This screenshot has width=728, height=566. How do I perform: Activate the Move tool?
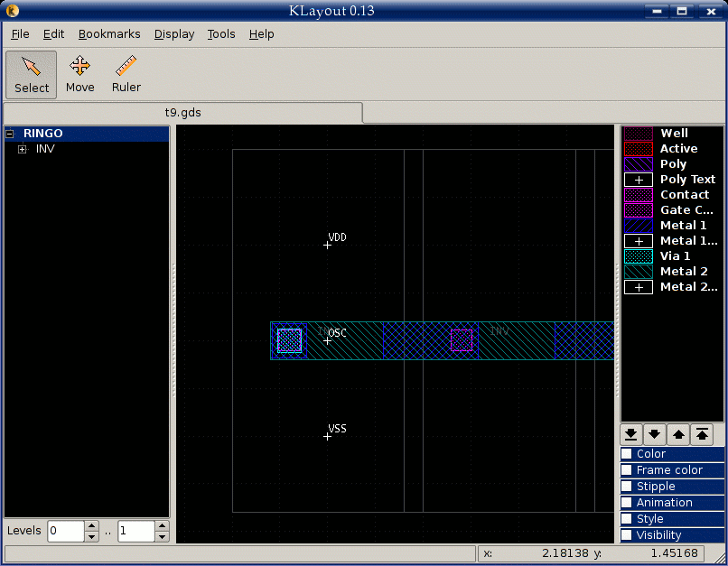coord(79,74)
